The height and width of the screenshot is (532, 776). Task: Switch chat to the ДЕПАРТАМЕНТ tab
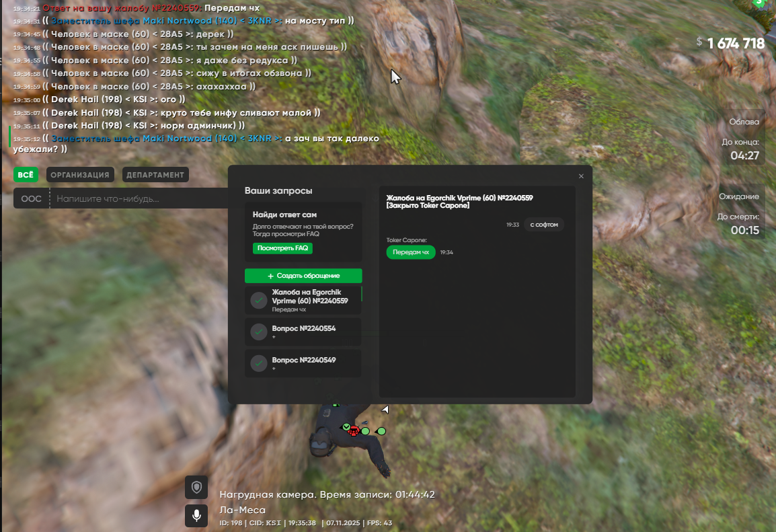[155, 175]
